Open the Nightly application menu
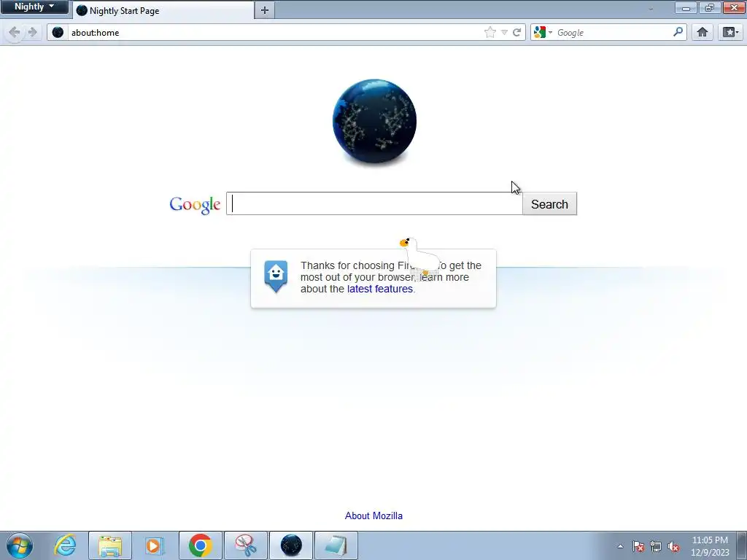 point(34,7)
